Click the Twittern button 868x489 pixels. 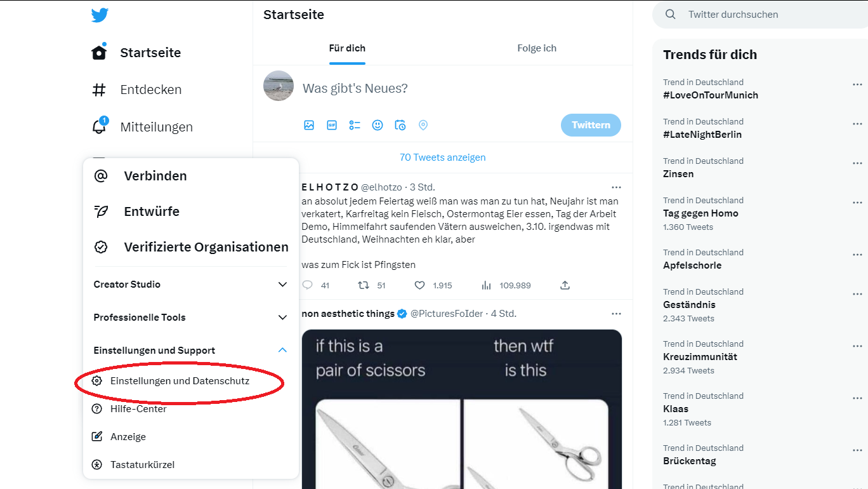[x=591, y=125]
